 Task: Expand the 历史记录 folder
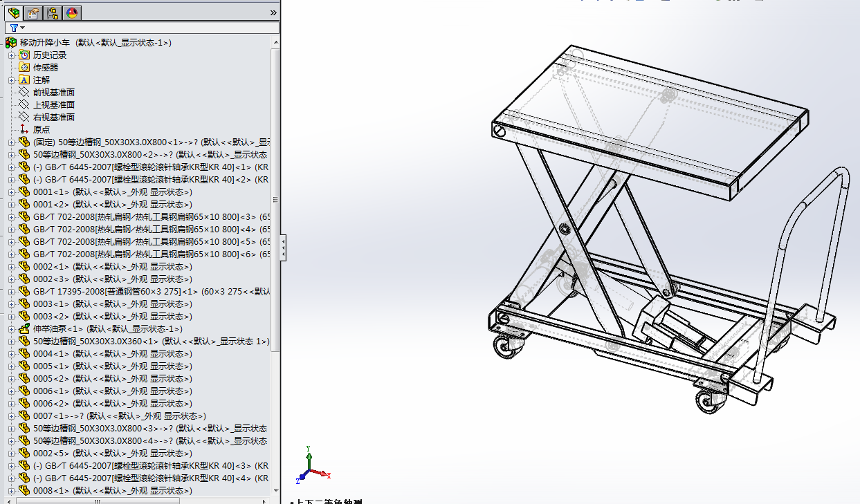11,55
